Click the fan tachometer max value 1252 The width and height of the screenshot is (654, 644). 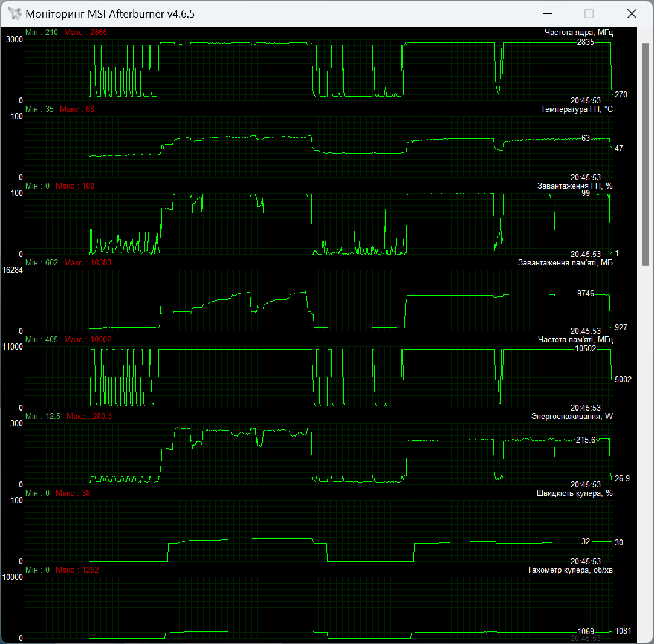tap(90, 570)
